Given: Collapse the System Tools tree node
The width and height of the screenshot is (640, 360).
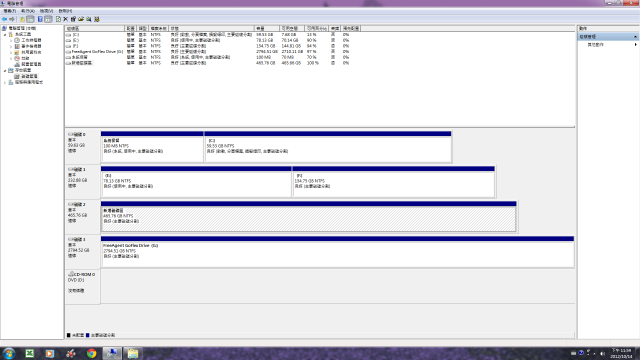Looking at the screenshot, I should coord(5,35).
